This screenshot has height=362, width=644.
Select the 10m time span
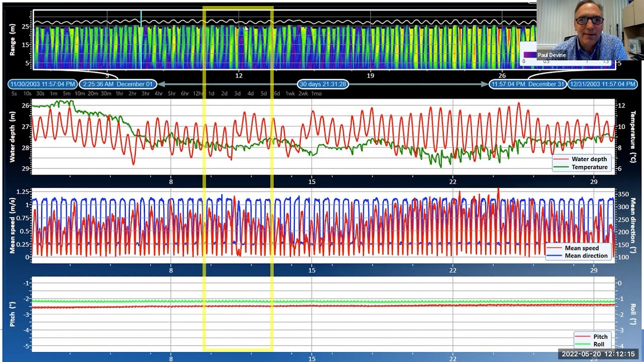(79, 94)
